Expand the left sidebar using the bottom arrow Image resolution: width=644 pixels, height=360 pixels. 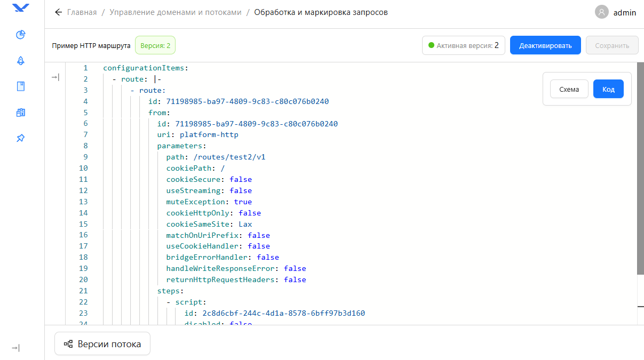pyautogui.click(x=16, y=348)
